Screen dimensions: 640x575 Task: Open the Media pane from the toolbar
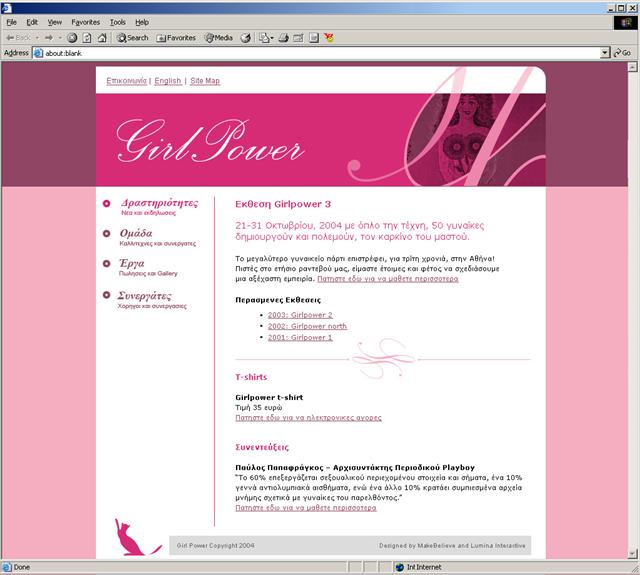(219, 38)
